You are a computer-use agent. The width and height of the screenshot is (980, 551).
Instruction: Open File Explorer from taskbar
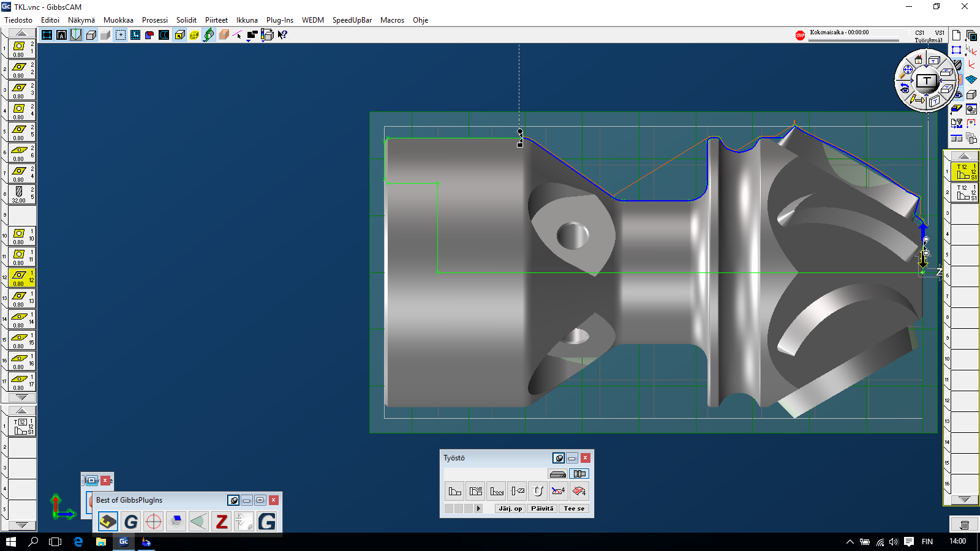click(x=101, y=542)
